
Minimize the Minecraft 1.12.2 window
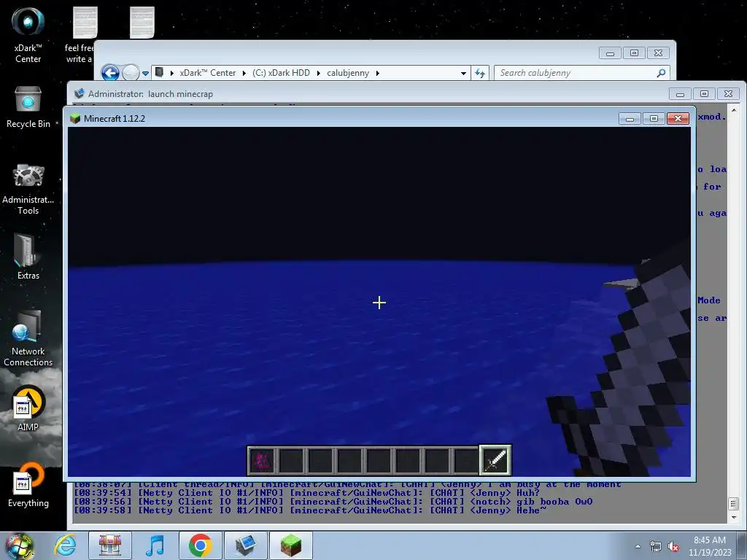coord(630,119)
